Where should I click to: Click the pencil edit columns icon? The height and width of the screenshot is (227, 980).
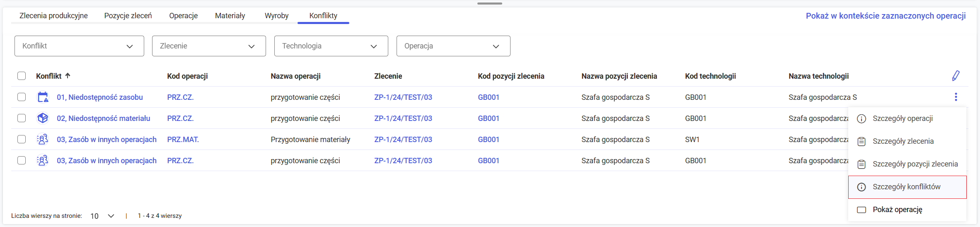tap(956, 76)
